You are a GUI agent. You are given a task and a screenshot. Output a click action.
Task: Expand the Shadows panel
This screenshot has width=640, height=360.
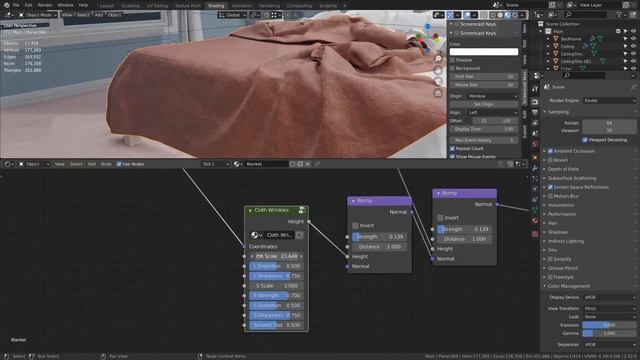click(558, 232)
